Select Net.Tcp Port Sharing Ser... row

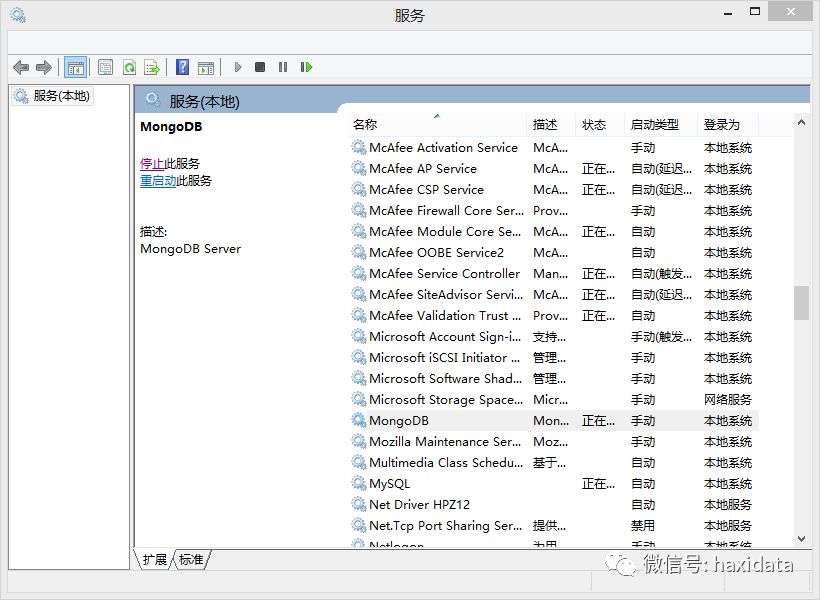[x=553, y=525]
